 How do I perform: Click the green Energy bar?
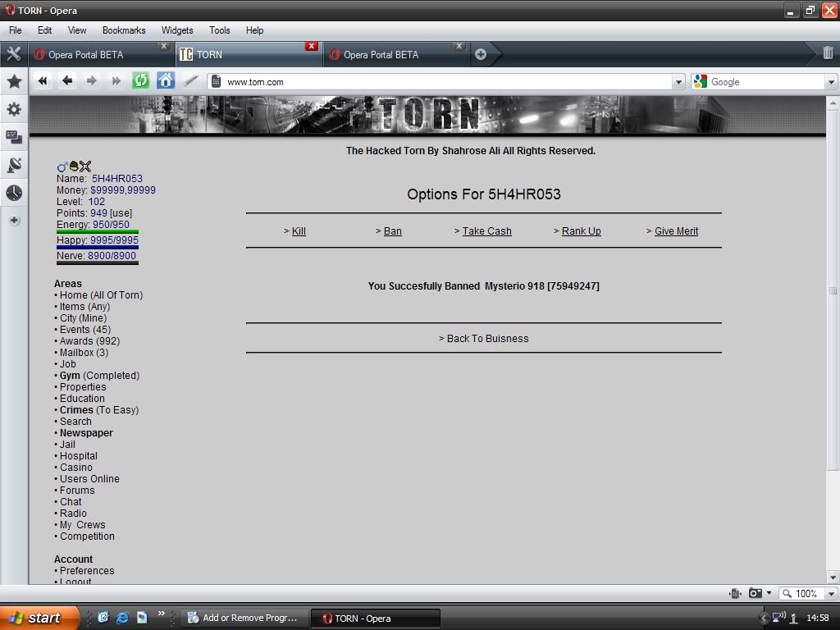[x=98, y=231]
